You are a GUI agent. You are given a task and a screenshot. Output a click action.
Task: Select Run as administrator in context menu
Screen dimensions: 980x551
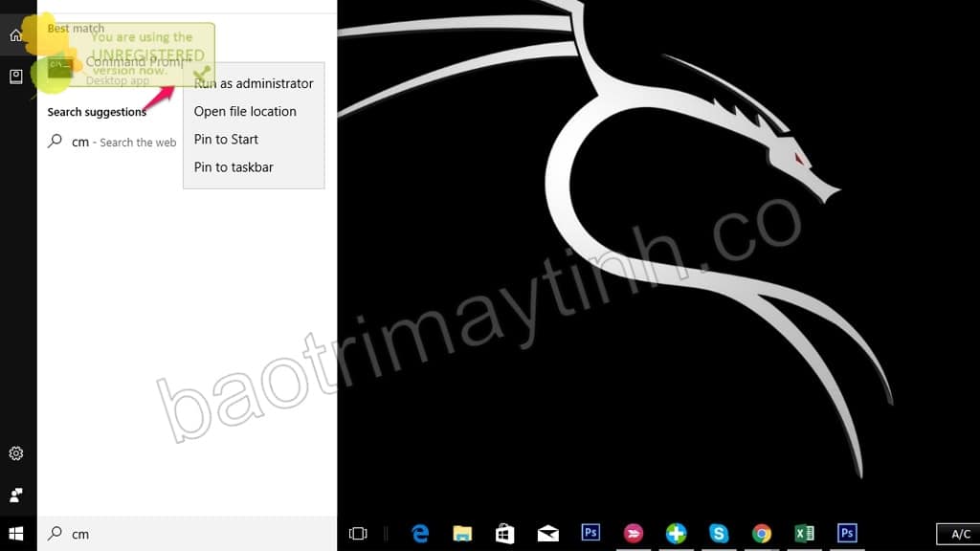pos(254,83)
